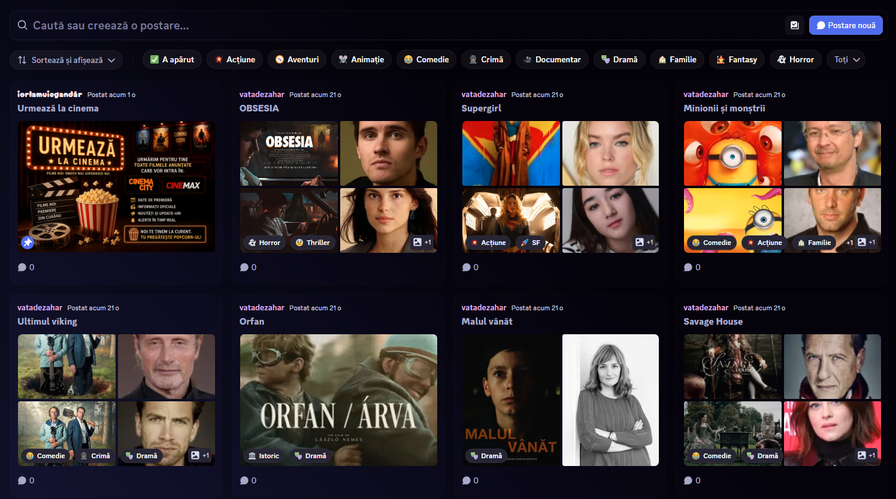Click the Dramă tag on 'Malul vânăt' post

click(x=486, y=456)
